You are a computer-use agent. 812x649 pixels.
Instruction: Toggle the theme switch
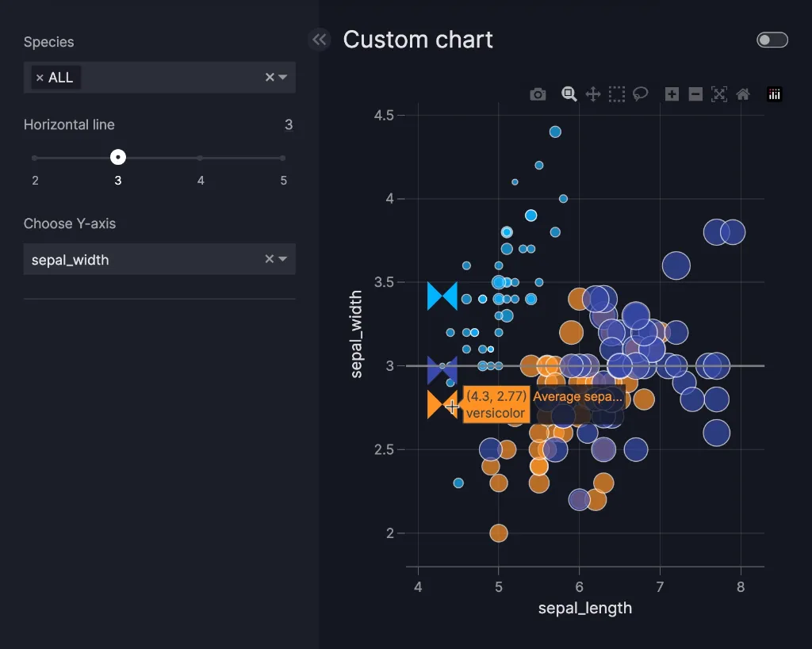[x=772, y=40]
